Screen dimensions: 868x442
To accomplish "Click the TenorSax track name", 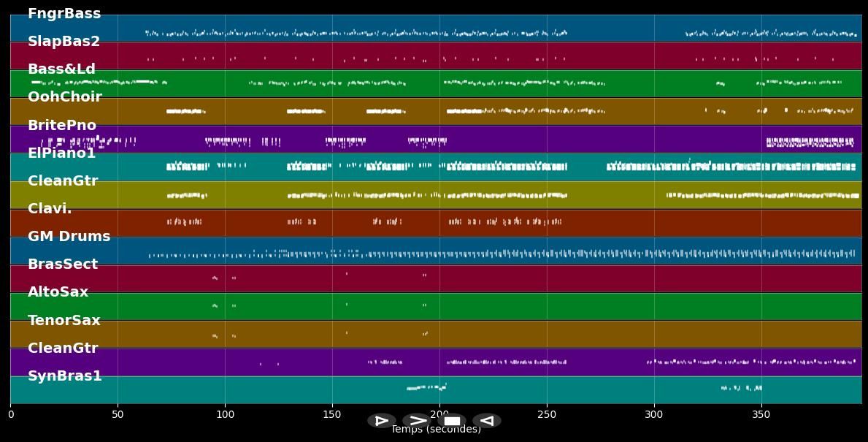I will [x=64, y=321].
